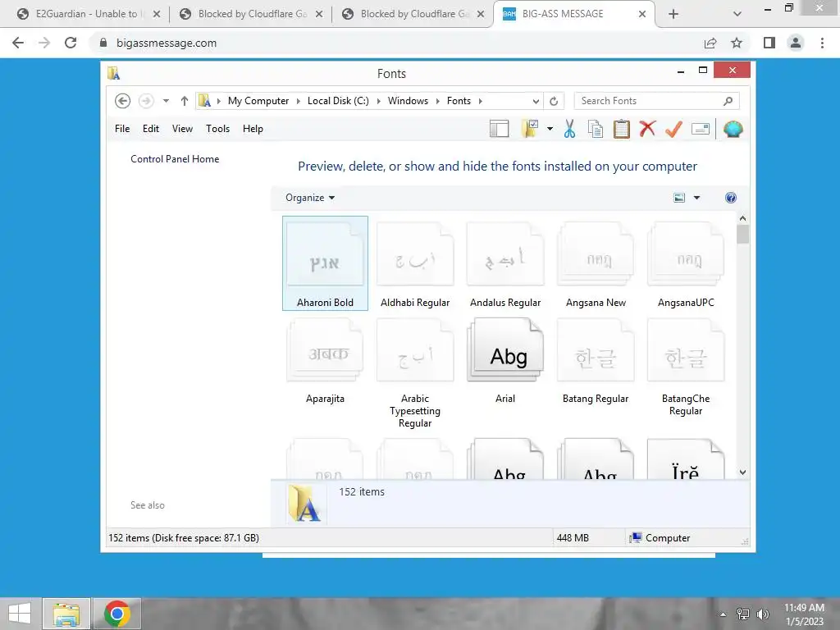Click the help question mark icon
The image size is (840, 630).
731,198
